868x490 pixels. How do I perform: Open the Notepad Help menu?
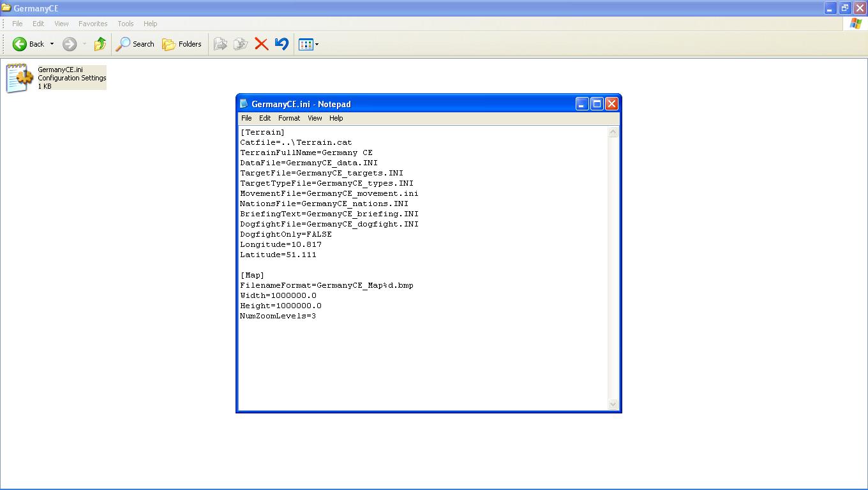pyautogui.click(x=336, y=118)
